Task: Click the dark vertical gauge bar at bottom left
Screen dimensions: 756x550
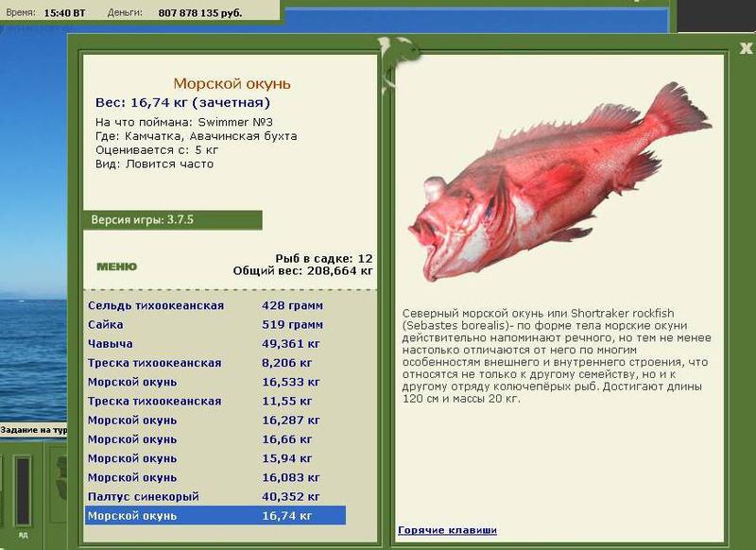Action: [23, 490]
